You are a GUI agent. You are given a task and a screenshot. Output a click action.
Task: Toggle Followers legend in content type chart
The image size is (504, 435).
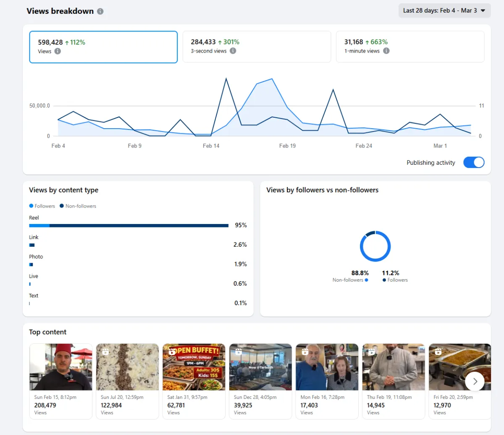point(42,206)
